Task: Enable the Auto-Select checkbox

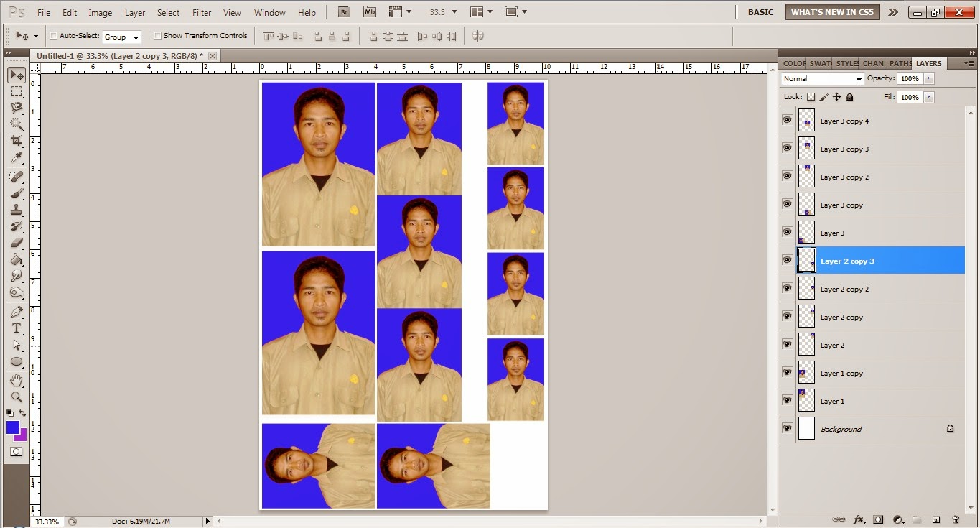Action: (x=53, y=35)
